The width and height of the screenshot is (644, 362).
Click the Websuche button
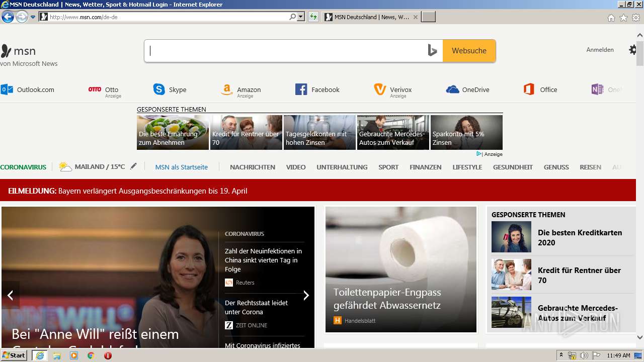point(469,51)
